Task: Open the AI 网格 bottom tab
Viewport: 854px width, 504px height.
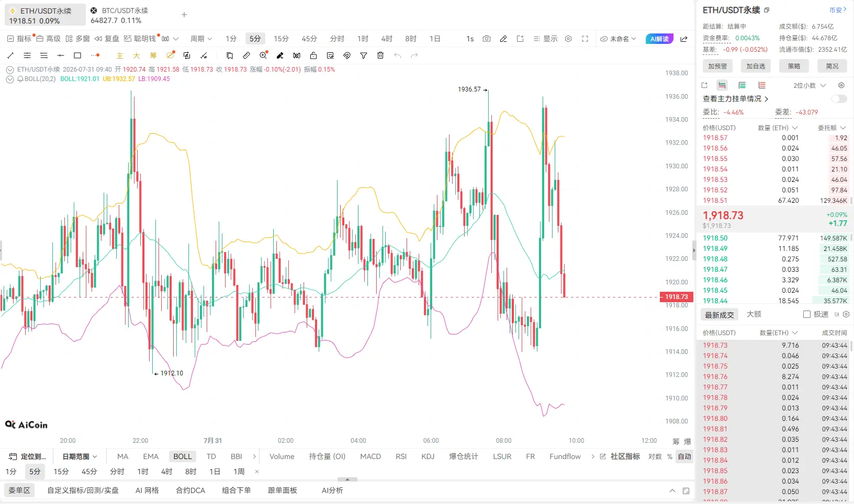Action: [147, 490]
